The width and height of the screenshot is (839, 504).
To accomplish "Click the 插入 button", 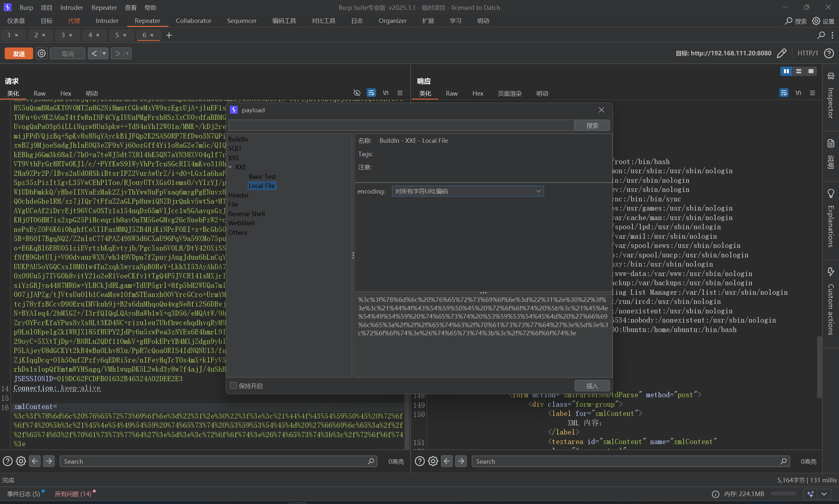I will [592, 386].
